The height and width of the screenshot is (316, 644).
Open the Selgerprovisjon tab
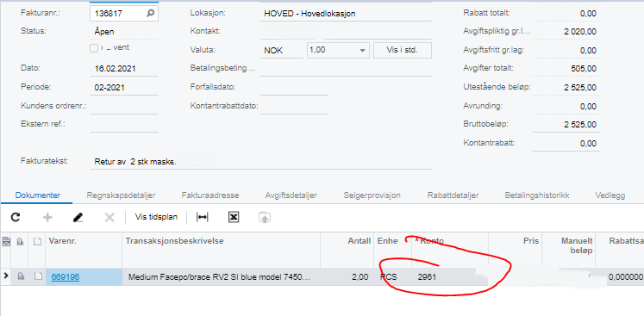(372, 195)
